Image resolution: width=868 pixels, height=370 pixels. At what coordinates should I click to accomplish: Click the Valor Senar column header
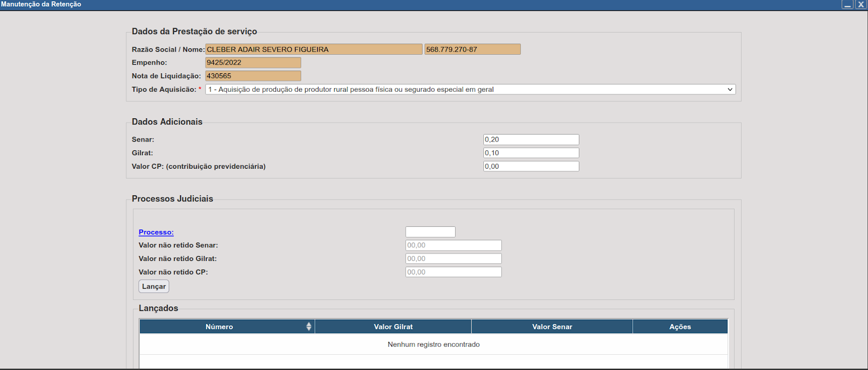(552, 327)
